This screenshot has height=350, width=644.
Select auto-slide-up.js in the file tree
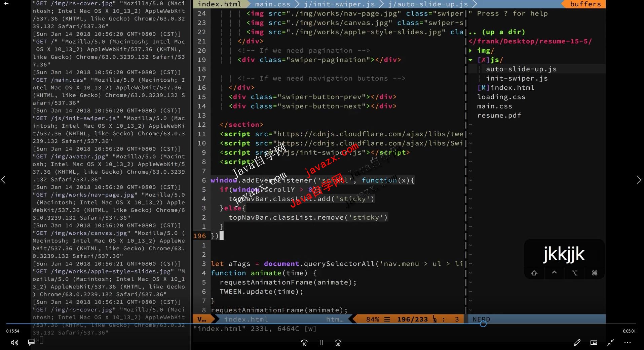tap(521, 69)
